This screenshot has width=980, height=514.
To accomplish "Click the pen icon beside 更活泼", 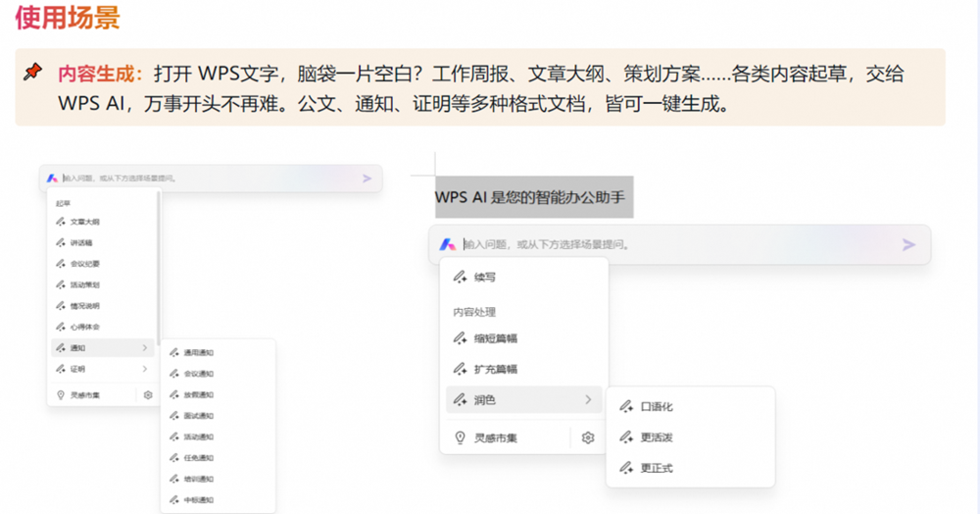I will click(x=626, y=437).
